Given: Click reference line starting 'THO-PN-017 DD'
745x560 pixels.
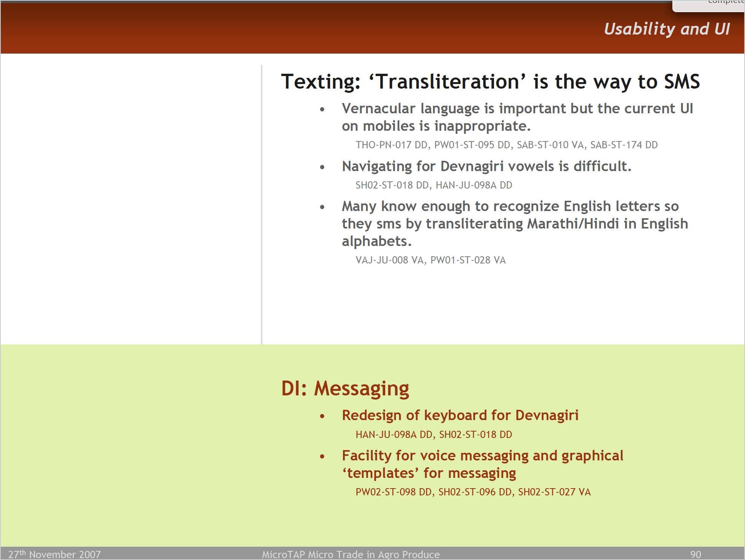Looking at the screenshot, I should (506, 145).
